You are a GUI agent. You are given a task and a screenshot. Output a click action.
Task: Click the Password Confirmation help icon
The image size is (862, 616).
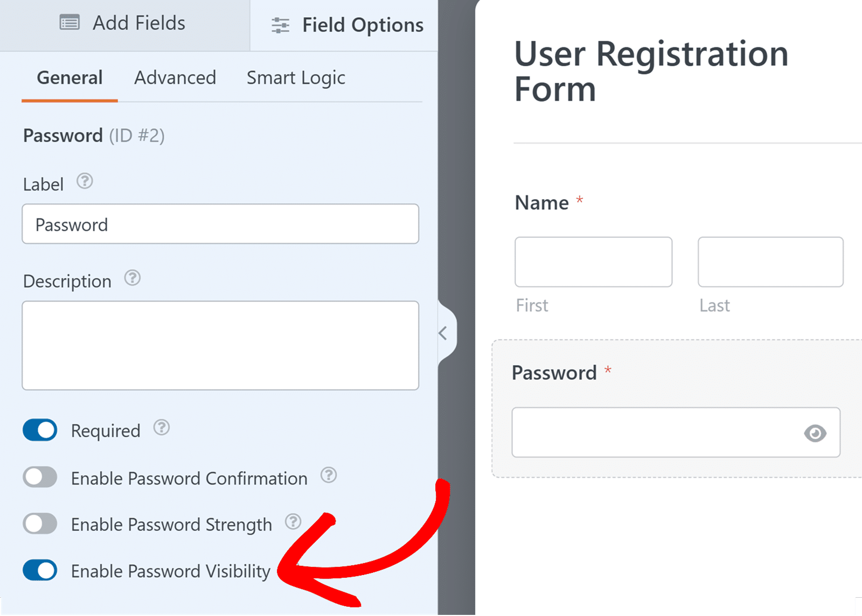(x=329, y=476)
